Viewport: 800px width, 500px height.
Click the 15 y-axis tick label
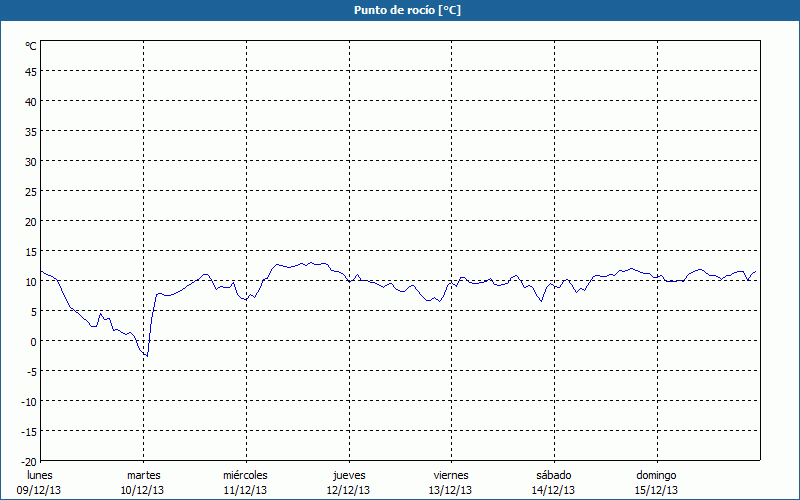pyautogui.click(x=30, y=251)
